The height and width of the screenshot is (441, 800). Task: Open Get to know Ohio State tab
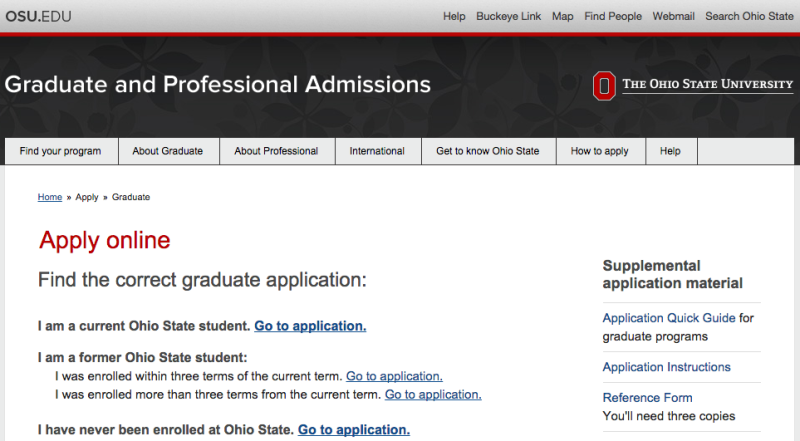tap(488, 151)
